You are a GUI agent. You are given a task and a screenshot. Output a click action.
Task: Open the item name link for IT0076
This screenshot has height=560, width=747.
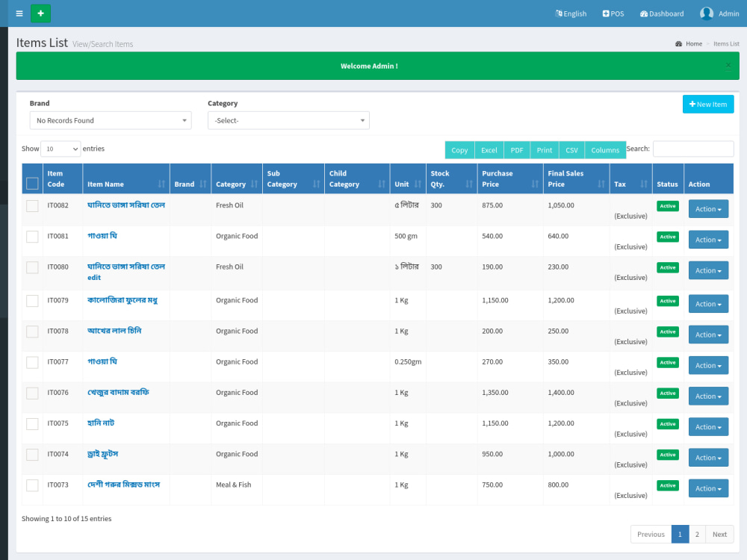pyautogui.click(x=118, y=393)
